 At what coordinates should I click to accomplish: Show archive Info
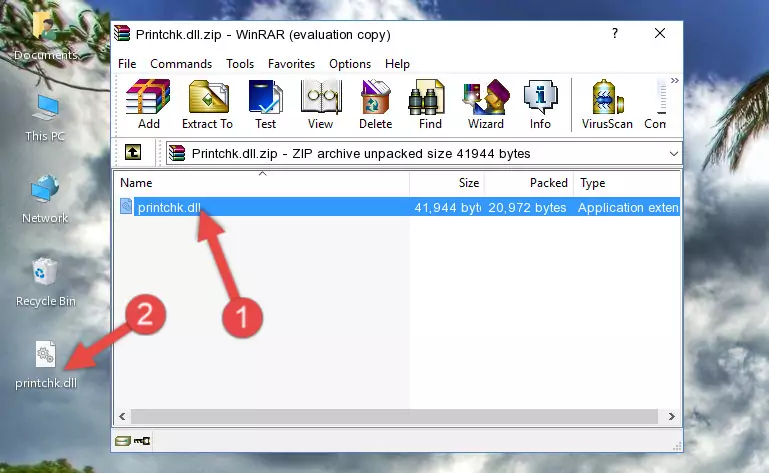coord(540,104)
